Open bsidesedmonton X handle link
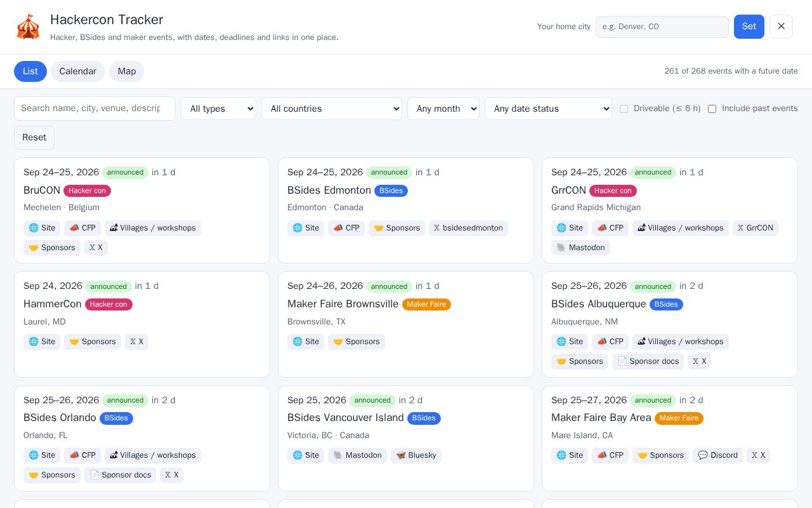 (468, 228)
